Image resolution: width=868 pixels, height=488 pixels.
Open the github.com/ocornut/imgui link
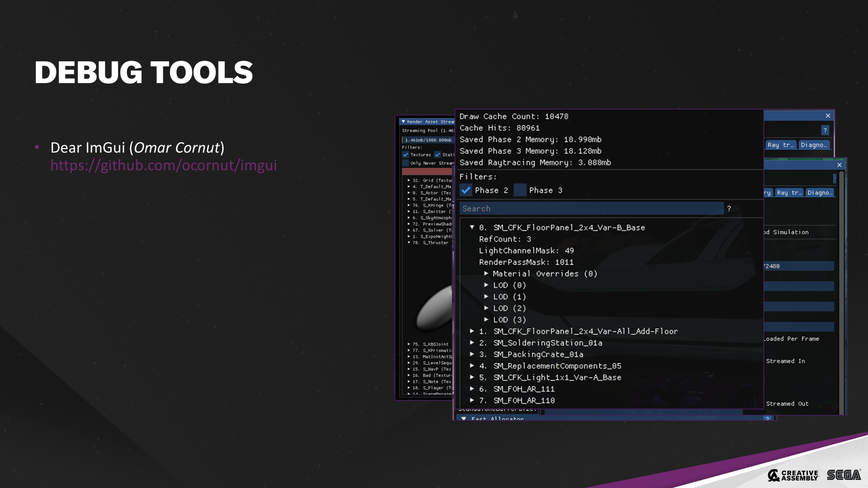[x=163, y=165]
